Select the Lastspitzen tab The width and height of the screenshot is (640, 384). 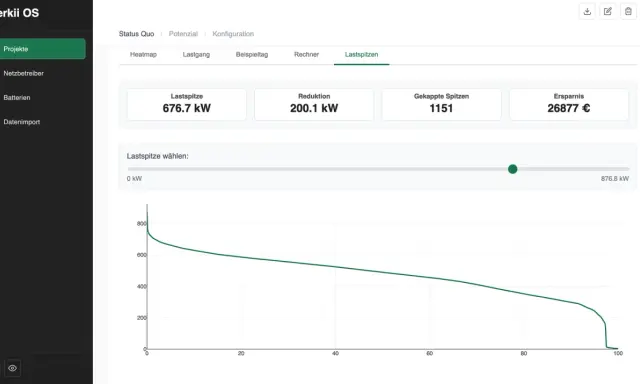click(x=362, y=55)
